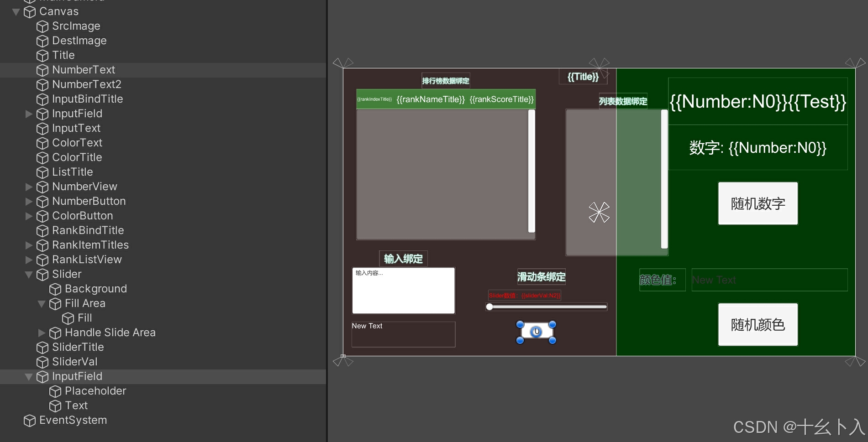
Task: Click the {{Number:N0}}{{Test}} text
Action: [758, 102]
